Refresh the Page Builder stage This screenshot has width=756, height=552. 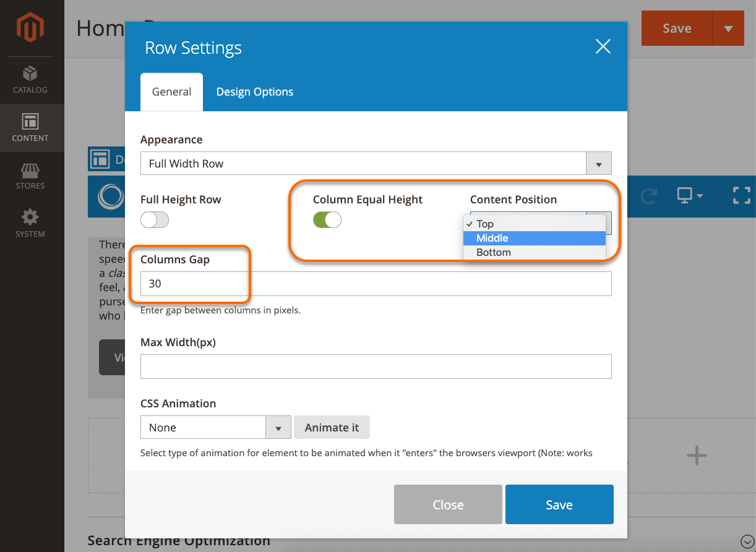pyautogui.click(x=648, y=195)
